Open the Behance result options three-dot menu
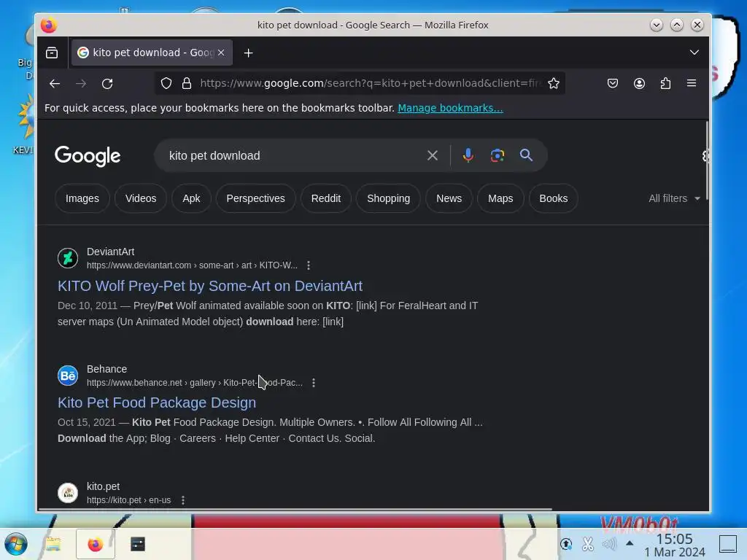 point(314,383)
